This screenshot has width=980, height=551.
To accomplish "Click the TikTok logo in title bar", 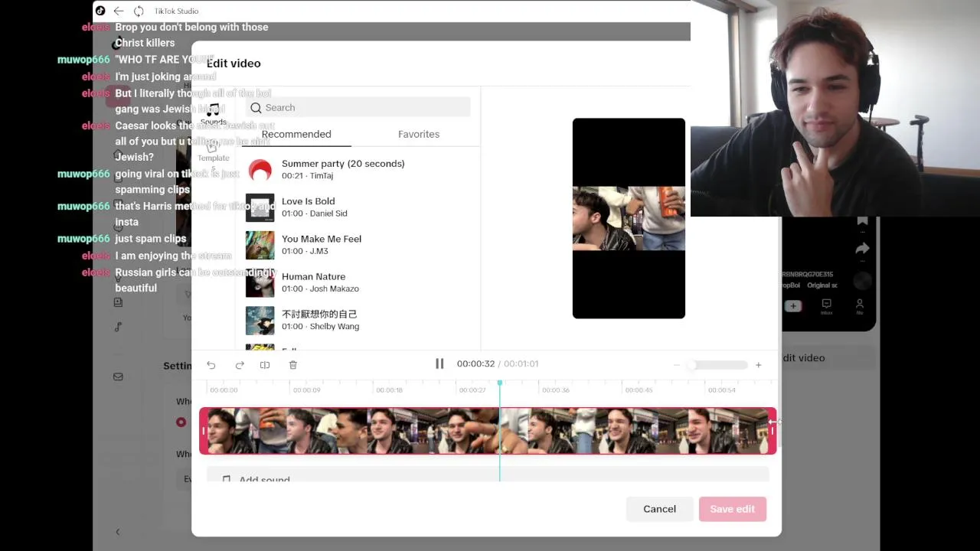I will [x=100, y=11].
